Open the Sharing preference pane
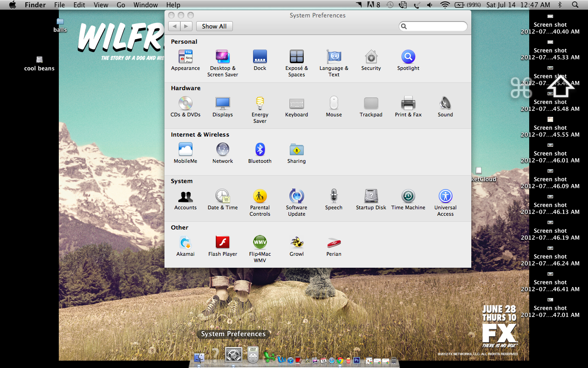The image size is (588, 368). (x=297, y=153)
